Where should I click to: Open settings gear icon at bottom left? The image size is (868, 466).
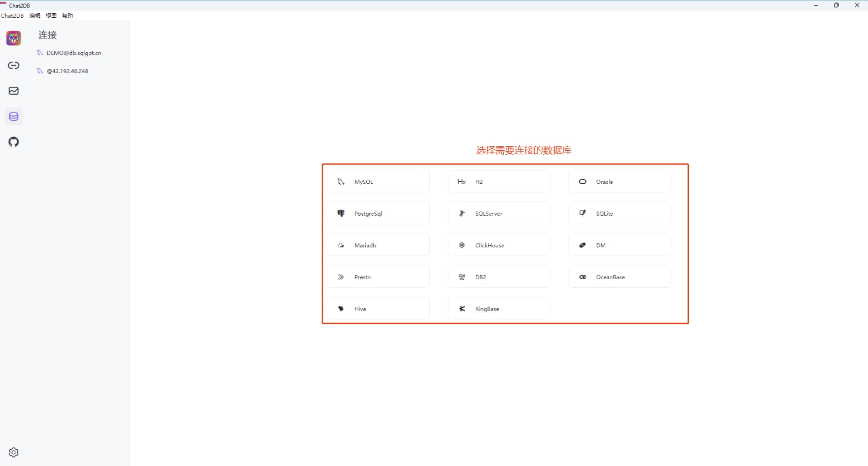[x=14, y=452]
